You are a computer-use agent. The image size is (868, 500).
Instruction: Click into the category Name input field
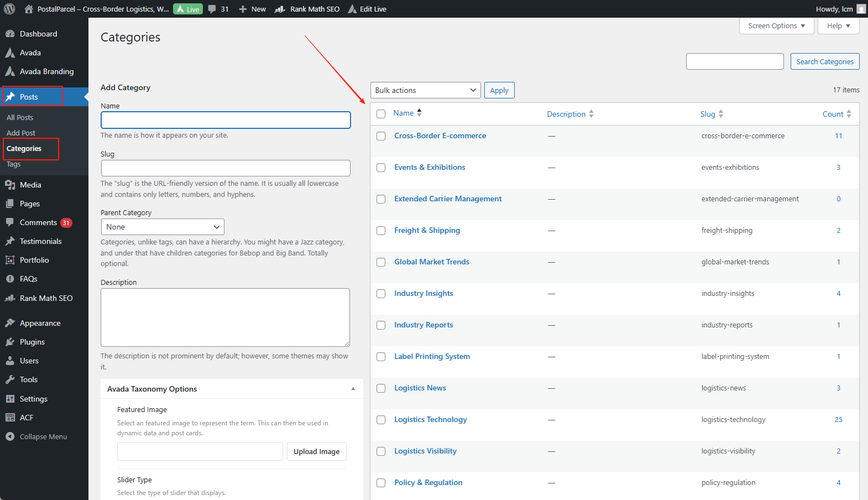tap(226, 120)
